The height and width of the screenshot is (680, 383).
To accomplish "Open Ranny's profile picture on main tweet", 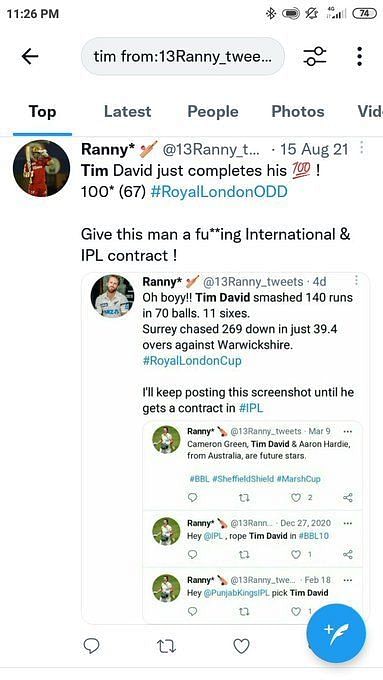I will [x=41, y=168].
